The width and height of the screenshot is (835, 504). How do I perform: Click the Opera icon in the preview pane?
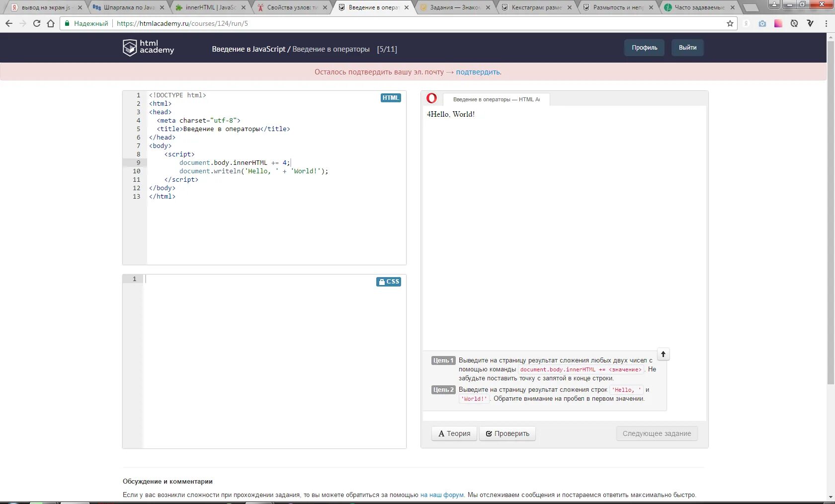[431, 98]
